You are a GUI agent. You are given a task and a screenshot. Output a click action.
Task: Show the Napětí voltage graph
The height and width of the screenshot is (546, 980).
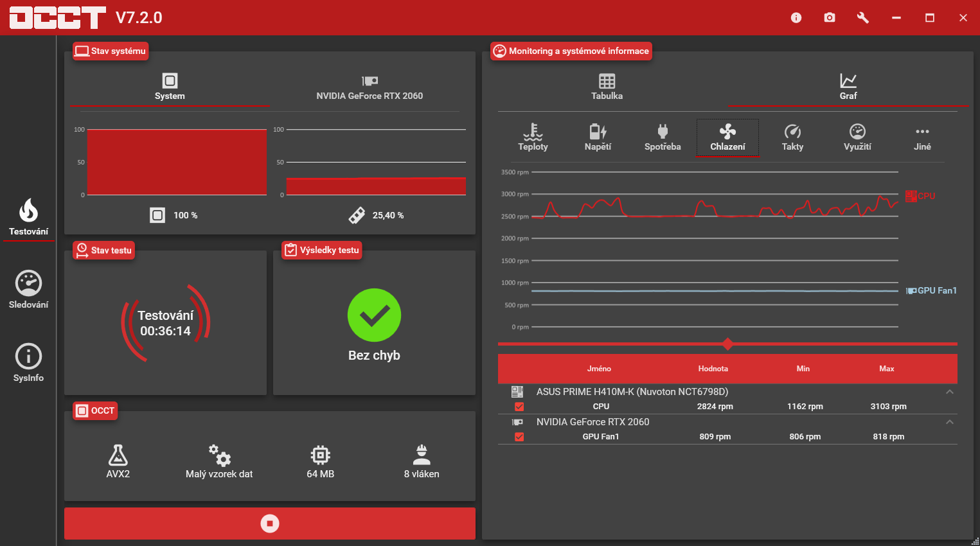click(598, 137)
